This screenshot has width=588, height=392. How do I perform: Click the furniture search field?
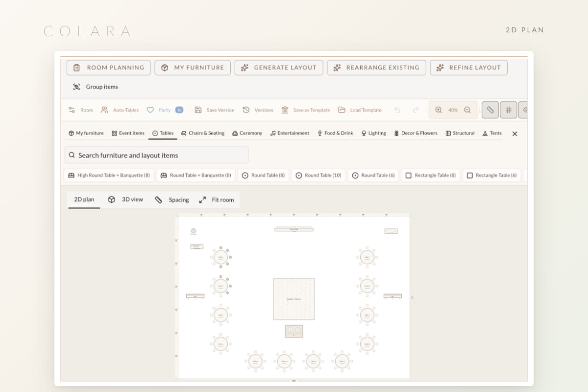pyautogui.click(x=156, y=155)
